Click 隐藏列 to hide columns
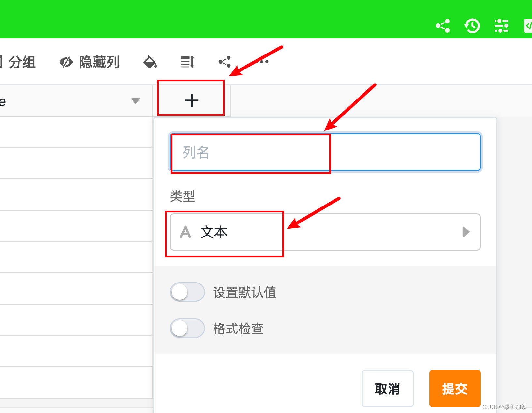 click(x=99, y=62)
